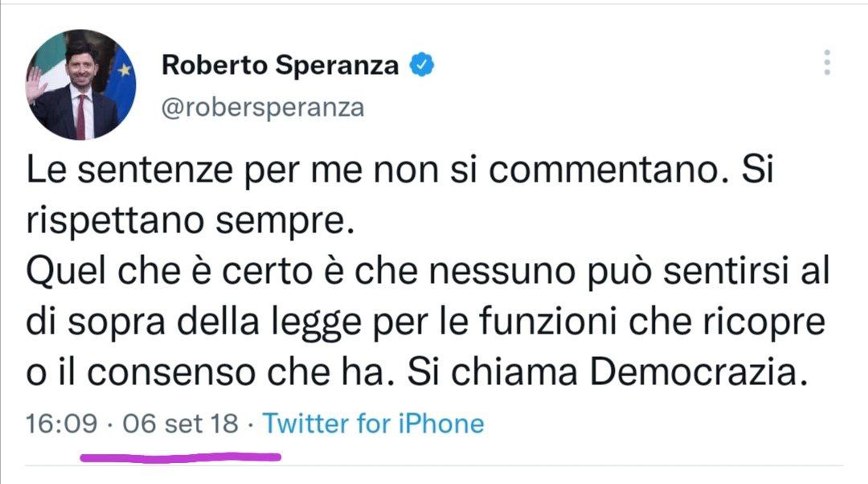Click the @robersperanza handle
Screen dimensions: 868x484
click(263, 107)
